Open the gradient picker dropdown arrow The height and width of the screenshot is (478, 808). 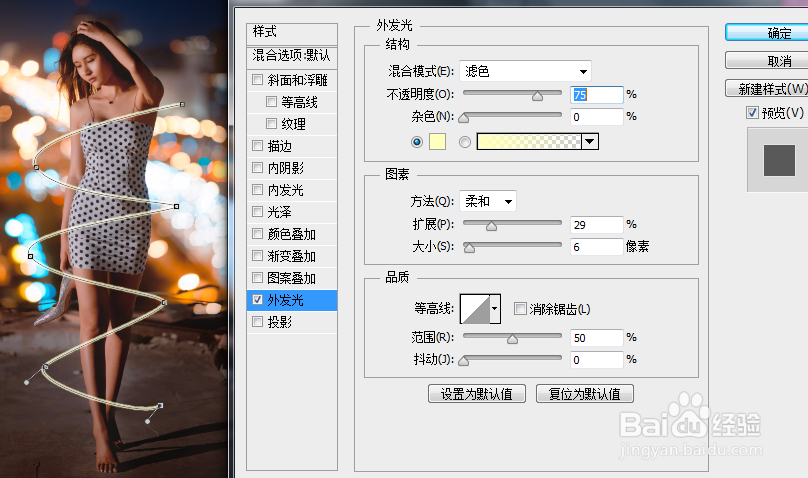coord(590,141)
